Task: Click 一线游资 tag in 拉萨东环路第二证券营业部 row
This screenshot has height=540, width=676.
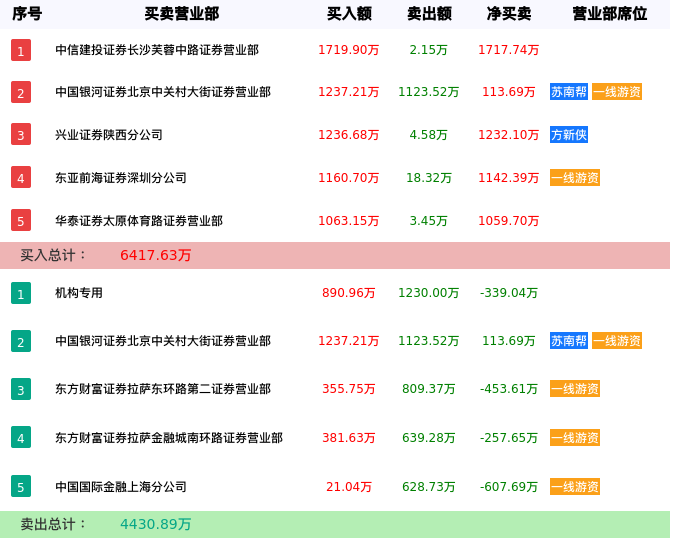Action: pyautogui.click(x=575, y=389)
